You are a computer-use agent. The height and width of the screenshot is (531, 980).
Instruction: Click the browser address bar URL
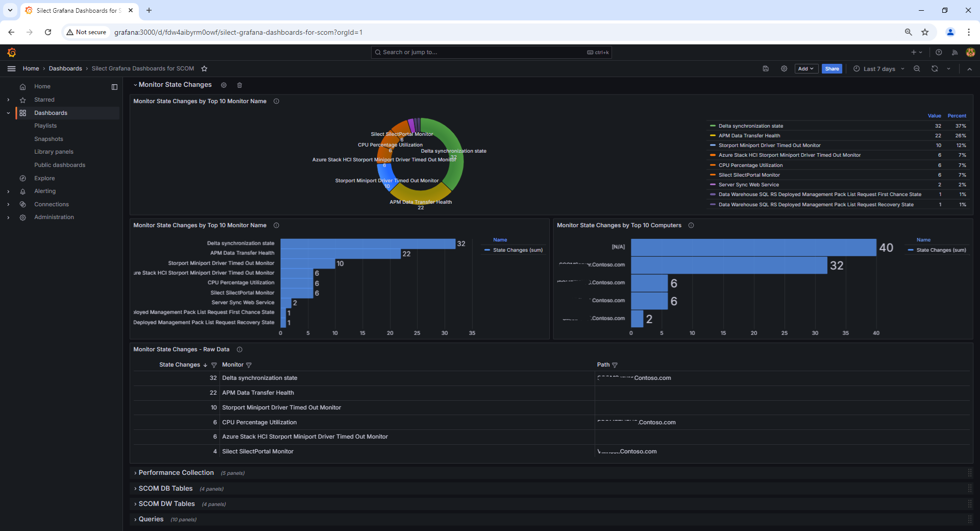(x=238, y=32)
